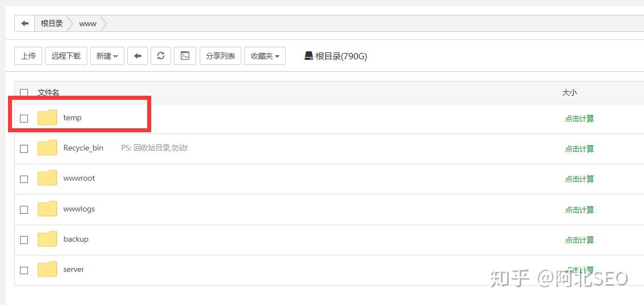The width and height of the screenshot is (644, 305).
Task: Go to 根目录 in the breadcrumb
Action: pos(52,23)
